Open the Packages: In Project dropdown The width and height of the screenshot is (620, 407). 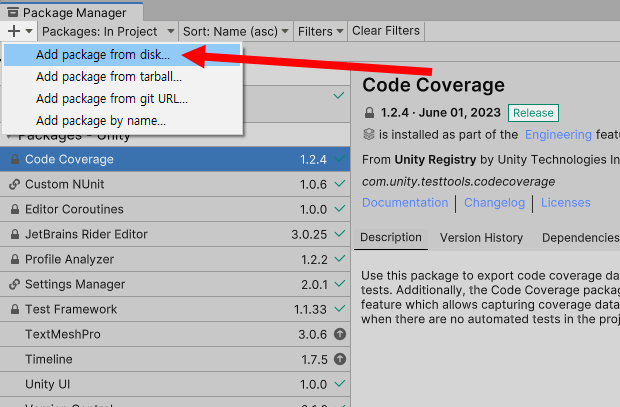108,31
